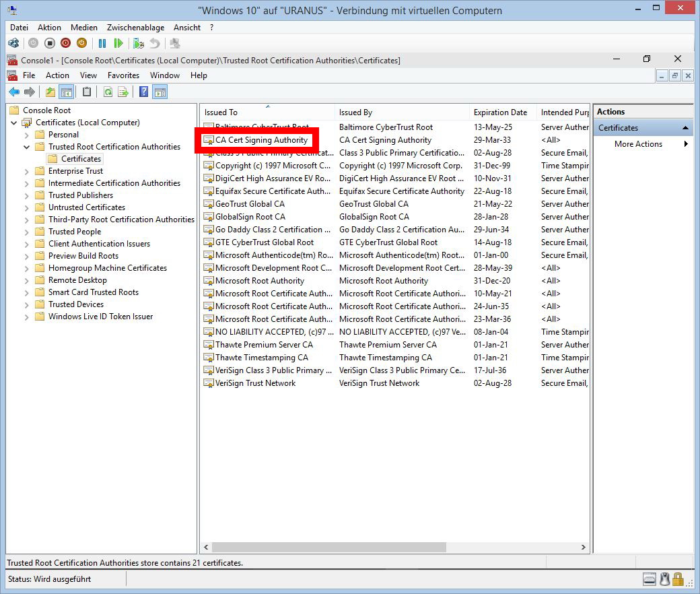Screen dimensions: 700x594
Task: Collapse the Certificates section in Actions pane
Action: (x=685, y=128)
